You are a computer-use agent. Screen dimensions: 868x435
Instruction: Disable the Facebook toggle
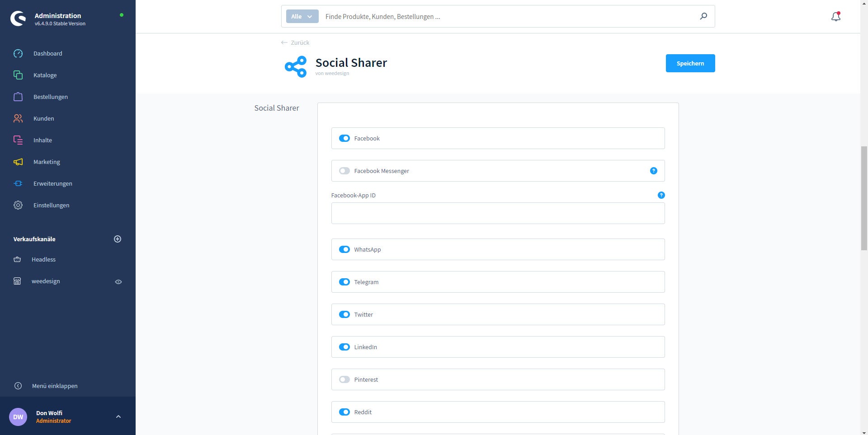pyautogui.click(x=344, y=138)
